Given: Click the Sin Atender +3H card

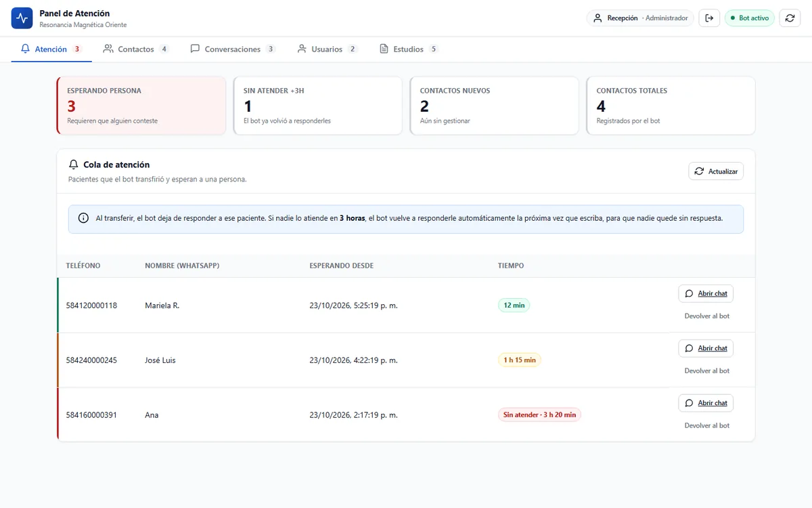Looking at the screenshot, I should 318,106.
